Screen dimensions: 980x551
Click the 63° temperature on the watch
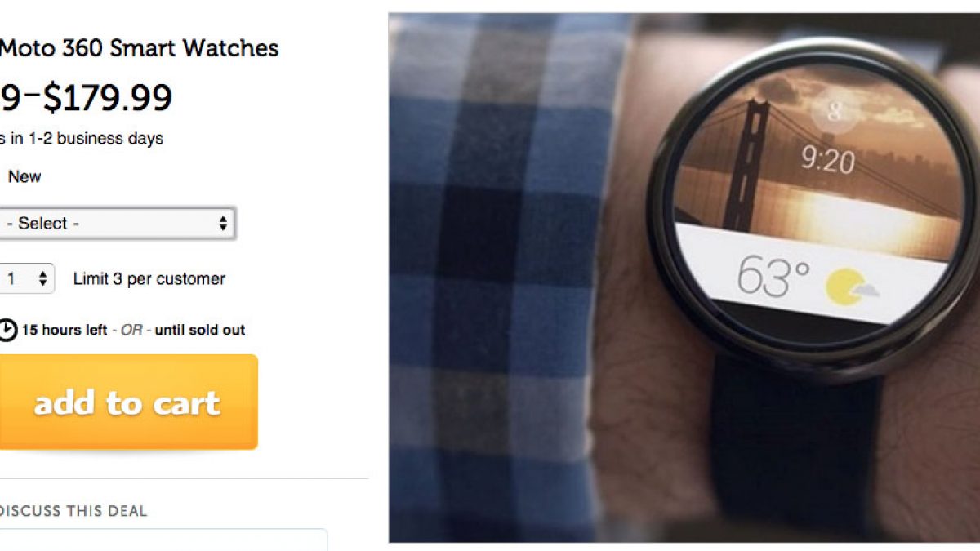pos(773,276)
